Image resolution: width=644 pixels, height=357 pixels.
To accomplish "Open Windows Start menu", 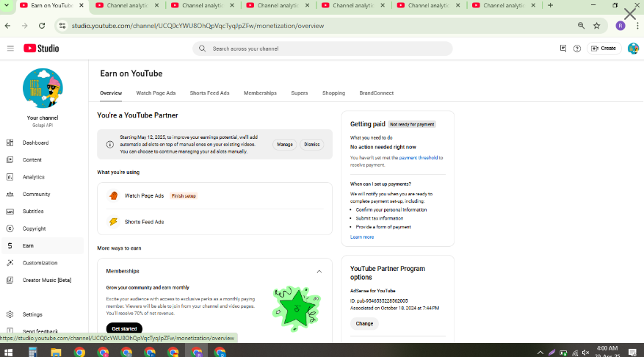I will pyautogui.click(x=8, y=352).
